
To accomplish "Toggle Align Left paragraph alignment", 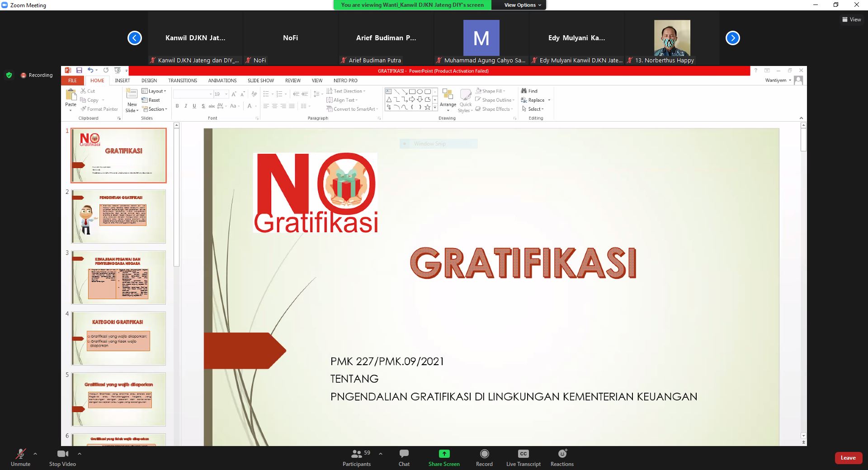I will 266,106.
